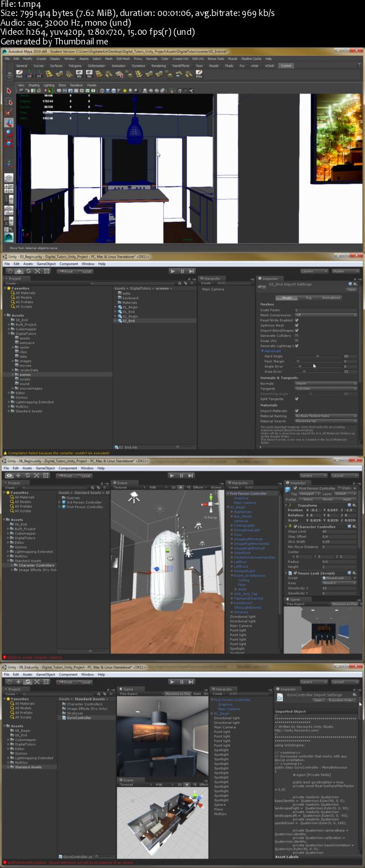Toggle Read/Write Enabled checkbox in import settings
Viewport: 365px width, 868px height.
(297, 320)
